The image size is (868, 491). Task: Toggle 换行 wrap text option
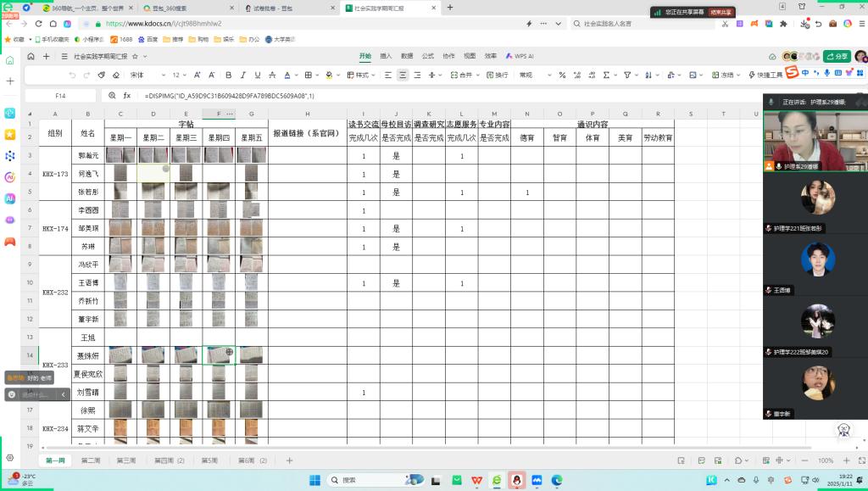click(497, 75)
